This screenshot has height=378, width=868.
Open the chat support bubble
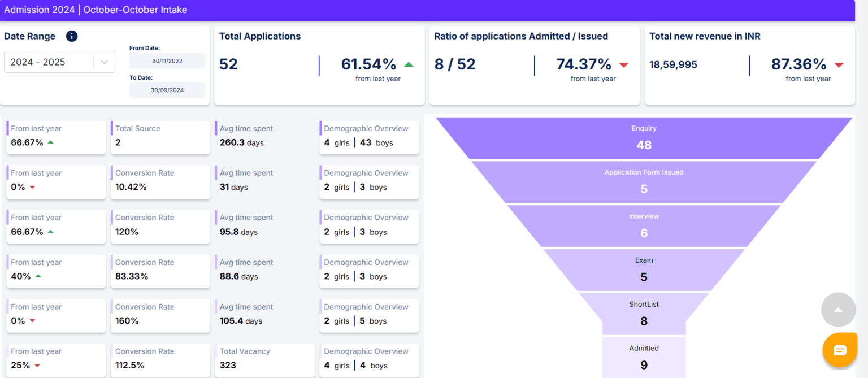840,350
